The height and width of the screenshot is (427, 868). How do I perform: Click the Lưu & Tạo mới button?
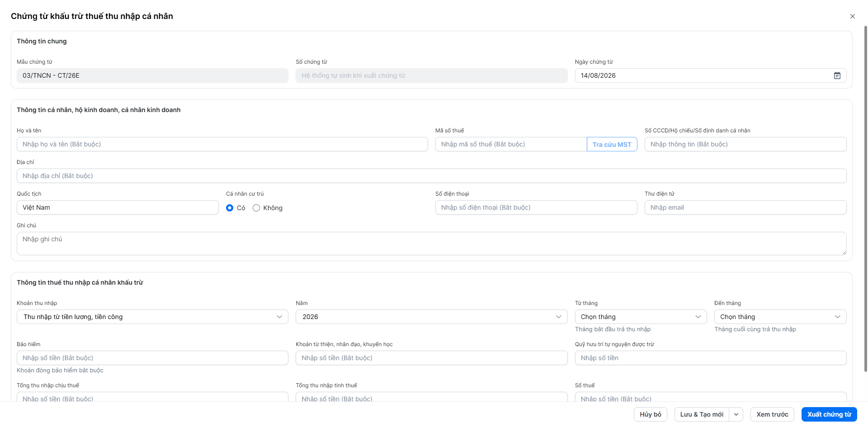click(702, 414)
